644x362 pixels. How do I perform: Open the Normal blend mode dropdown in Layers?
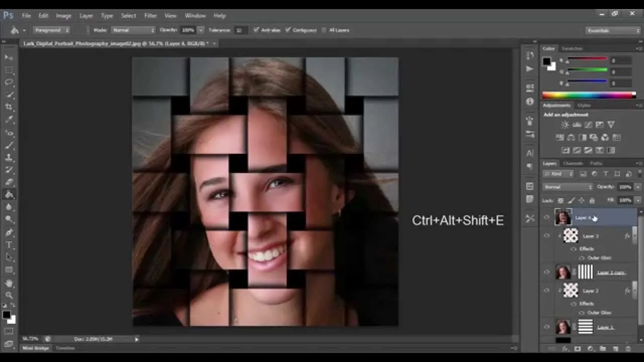568,187
